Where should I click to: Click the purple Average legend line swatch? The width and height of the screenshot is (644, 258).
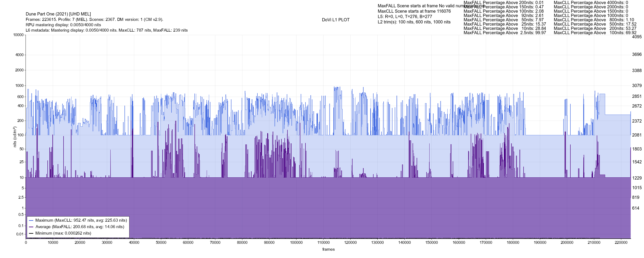point(31,227)
